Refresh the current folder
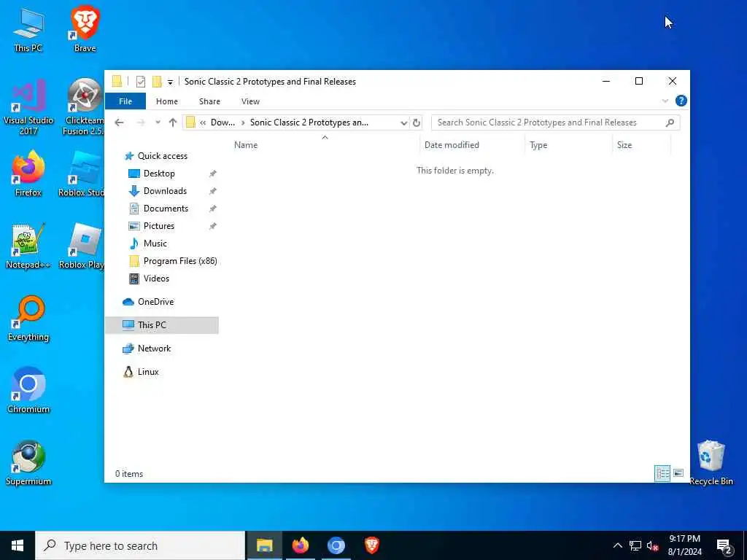 pos(417,122)
